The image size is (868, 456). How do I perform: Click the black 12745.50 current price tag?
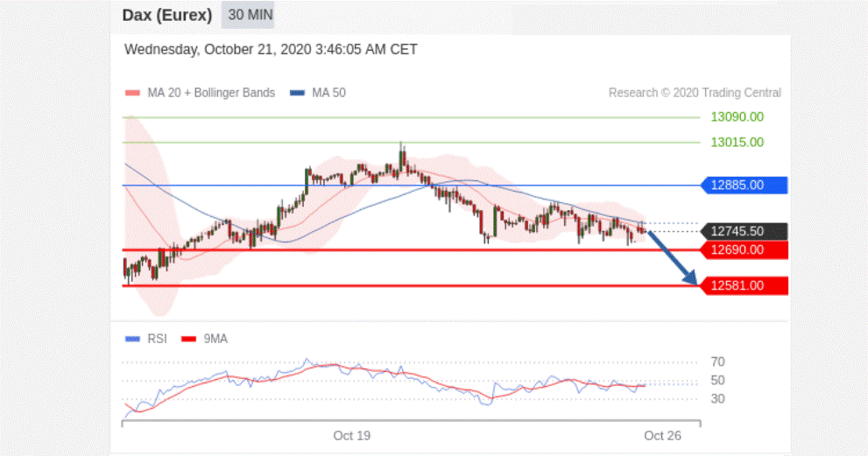pyautogui.click(x=745, y=231)
